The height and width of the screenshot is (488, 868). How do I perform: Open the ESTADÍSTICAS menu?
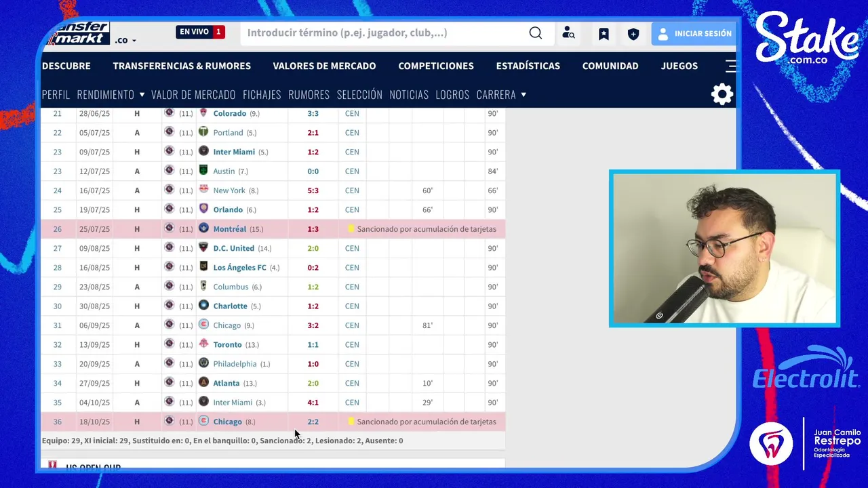point(528,66)
